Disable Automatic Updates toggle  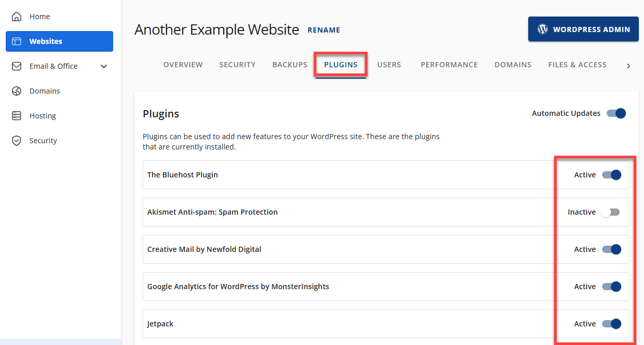(616, 113)
